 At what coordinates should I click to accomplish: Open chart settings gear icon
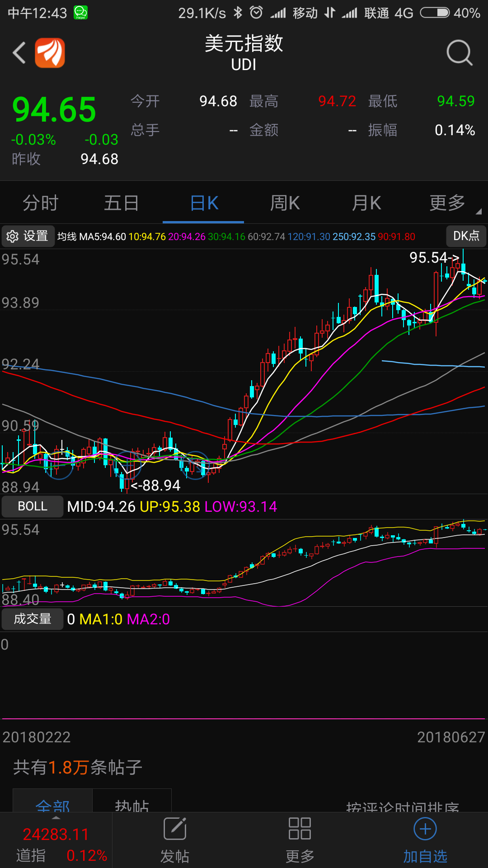[13, 236]
